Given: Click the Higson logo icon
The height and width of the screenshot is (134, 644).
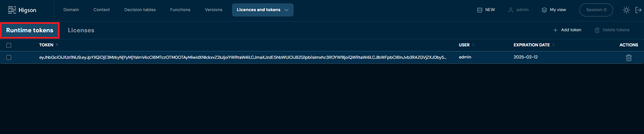Looking at the screenshot, I should click(x=12, y=10).
